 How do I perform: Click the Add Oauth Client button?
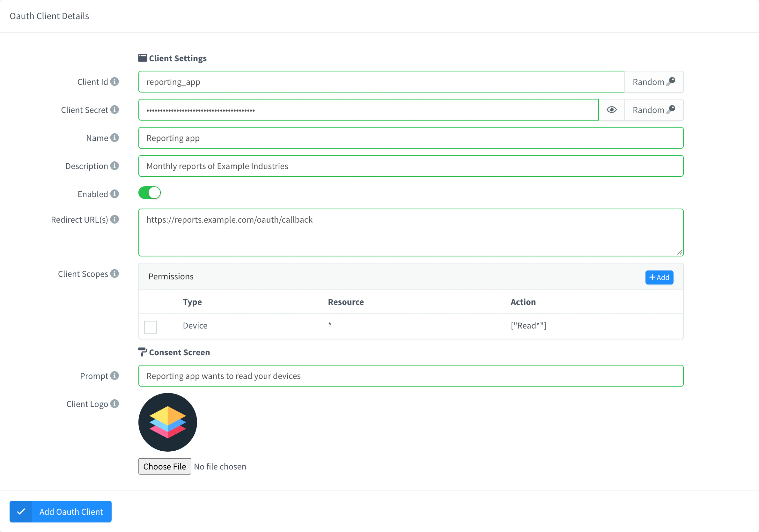pyautogui.click(x=61, y=512)
